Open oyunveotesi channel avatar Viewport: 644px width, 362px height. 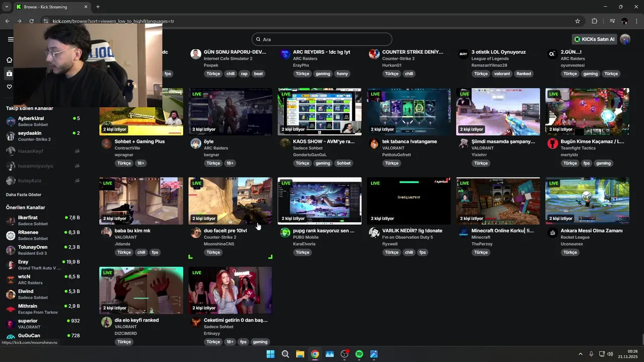click(552, 54)
